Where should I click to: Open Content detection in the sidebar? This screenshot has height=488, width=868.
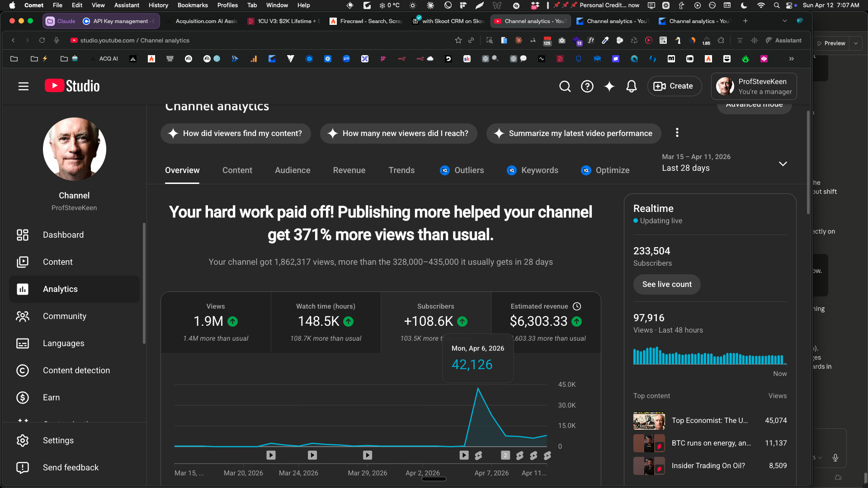coord(74,371)
